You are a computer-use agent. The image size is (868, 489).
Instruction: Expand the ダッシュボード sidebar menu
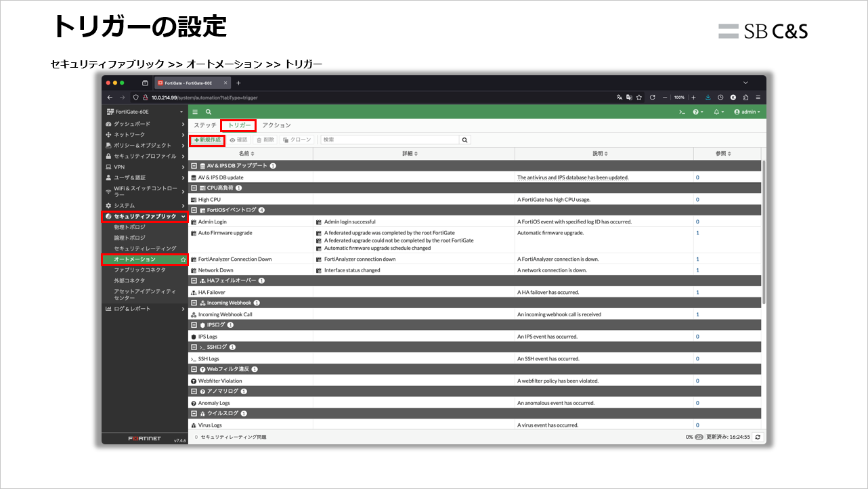tap(144, 124)
